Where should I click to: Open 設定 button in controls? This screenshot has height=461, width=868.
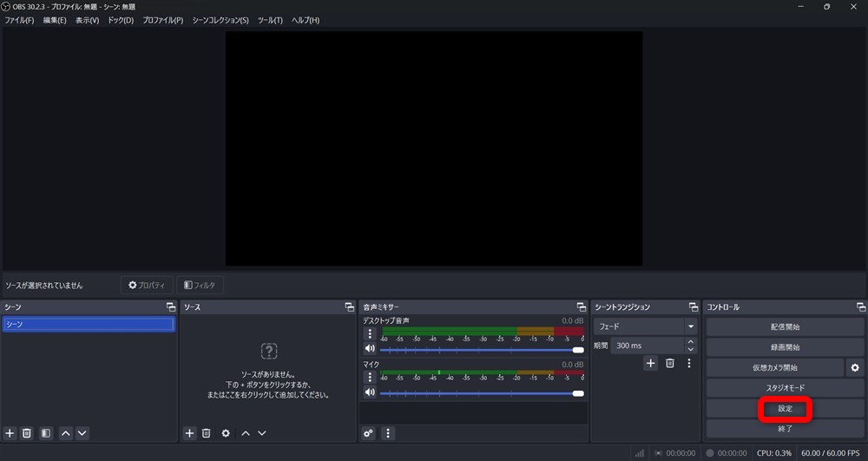point(785,408)
